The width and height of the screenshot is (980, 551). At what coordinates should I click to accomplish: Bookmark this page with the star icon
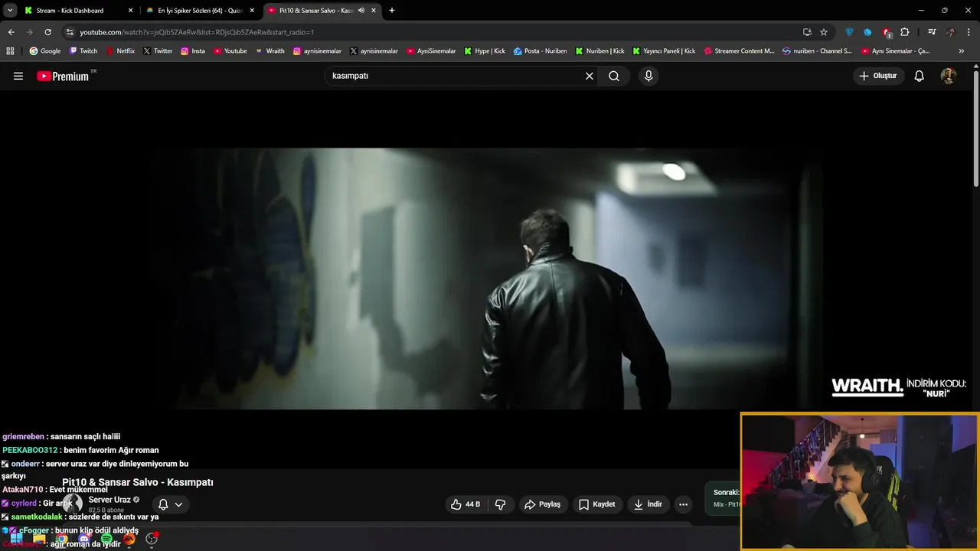tap(824, 32)
